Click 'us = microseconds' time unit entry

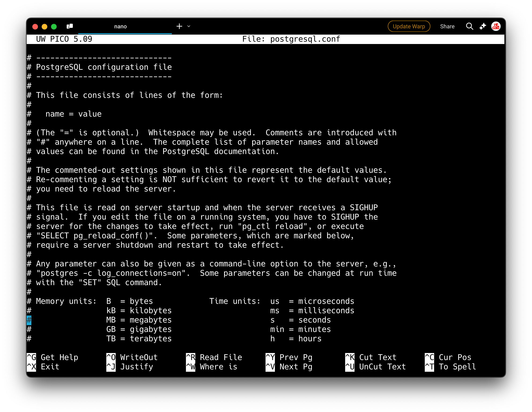(x=312, y=301)
